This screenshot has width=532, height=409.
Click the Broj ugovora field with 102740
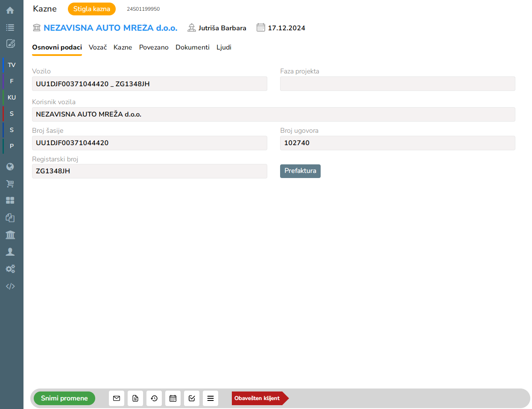(398, 143)
